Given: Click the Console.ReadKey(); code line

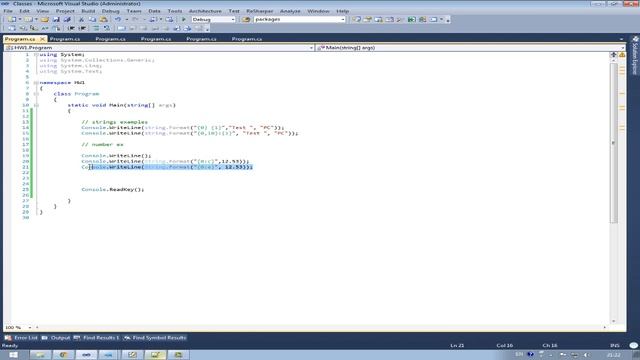Looking at the screenshot, I should coord(113,189).
